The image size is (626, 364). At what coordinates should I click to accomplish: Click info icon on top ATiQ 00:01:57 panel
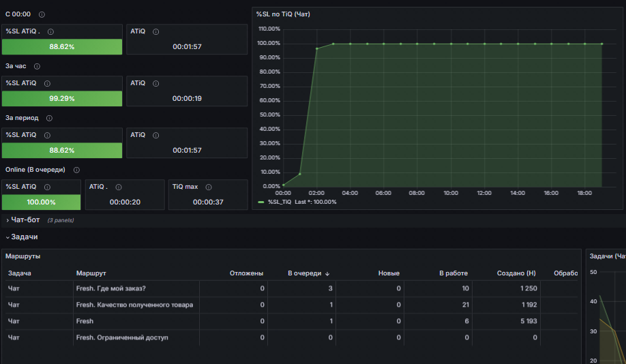tap(156, 31)
